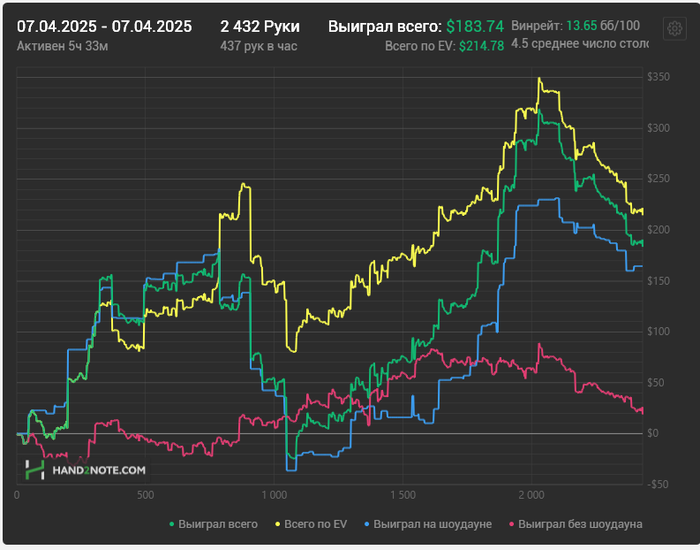Click the 2 000 x-axis label
Image resolution: width=700 pixels, height=550 pixels.
pyautogui.click(x=532, y=495)
